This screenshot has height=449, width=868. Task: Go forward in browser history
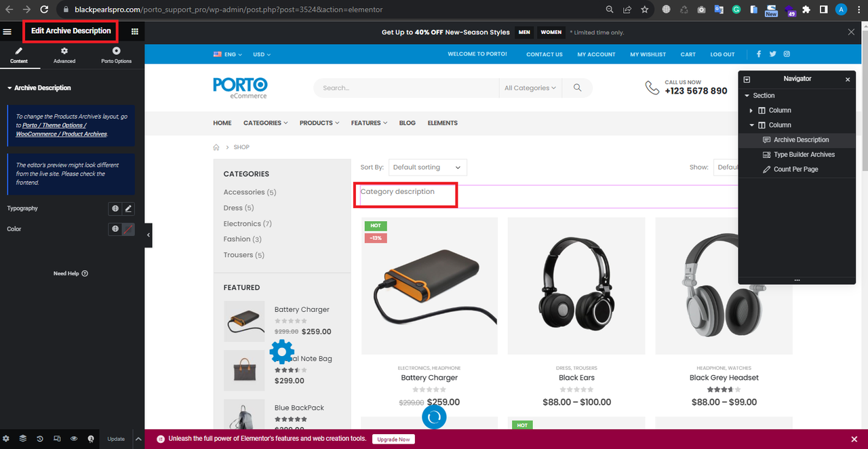[26, 9]
